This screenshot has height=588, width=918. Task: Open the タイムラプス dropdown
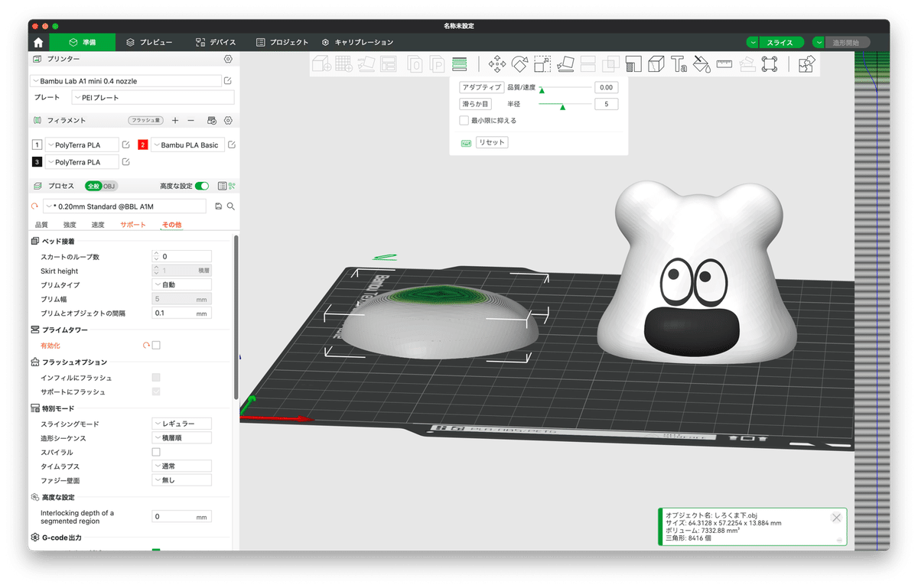182,466
